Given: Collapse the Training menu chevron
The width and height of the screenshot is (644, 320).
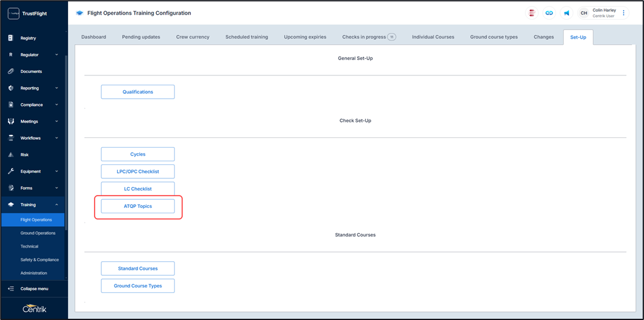Looking at the screenshot, I should (x=56, y=205).
